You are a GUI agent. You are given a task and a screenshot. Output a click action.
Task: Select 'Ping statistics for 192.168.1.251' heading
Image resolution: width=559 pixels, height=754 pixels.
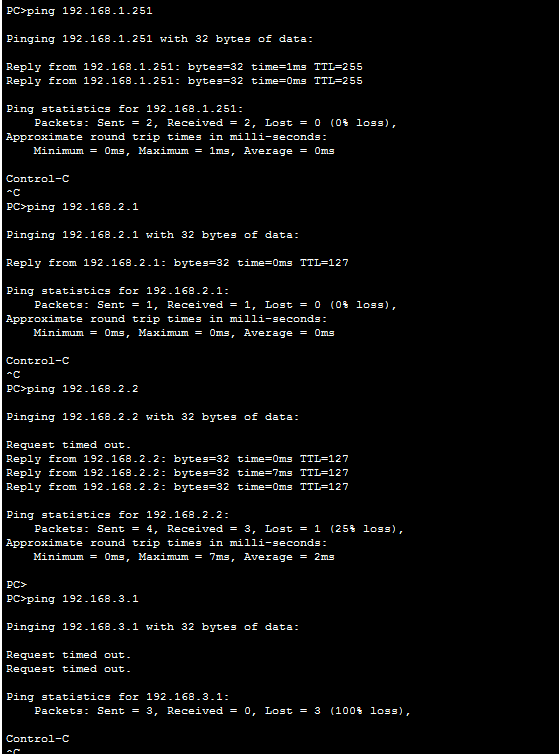[125, 109]
